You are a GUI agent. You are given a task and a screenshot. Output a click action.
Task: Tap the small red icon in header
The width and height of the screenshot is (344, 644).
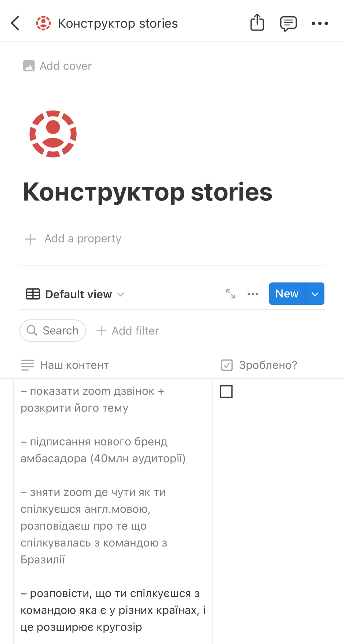point(43,23)
